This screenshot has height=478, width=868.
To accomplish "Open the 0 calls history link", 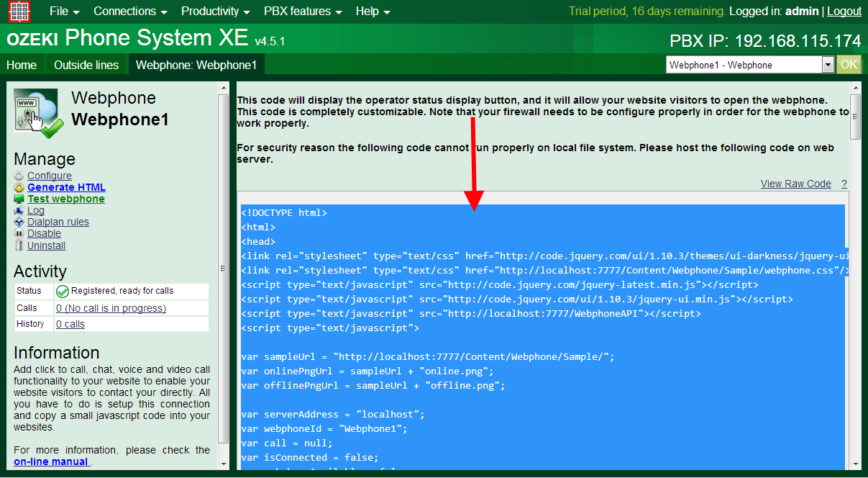I will 70,325.
